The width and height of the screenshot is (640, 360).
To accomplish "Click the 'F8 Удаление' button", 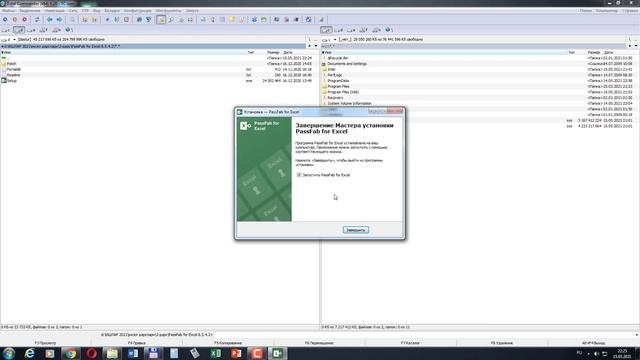I will pos(502,343).
